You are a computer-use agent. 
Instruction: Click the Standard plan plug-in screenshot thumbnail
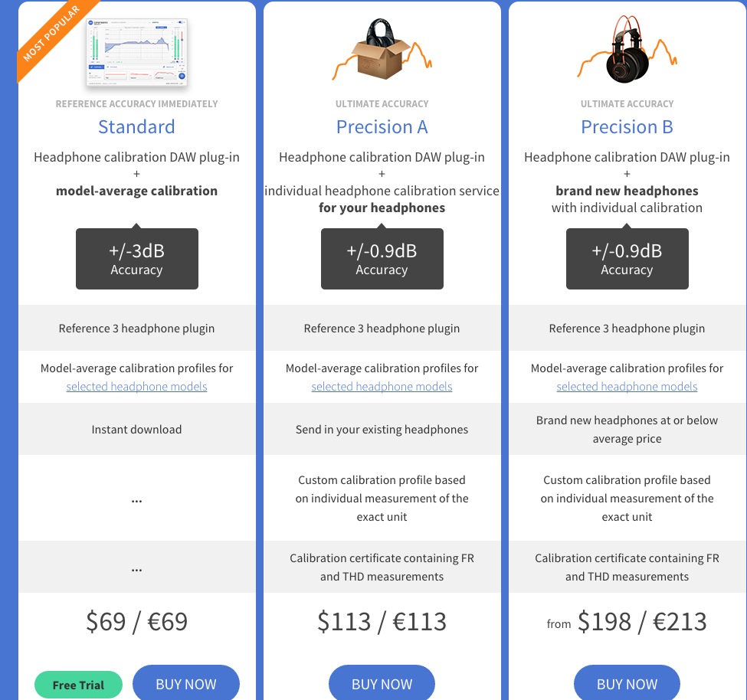click(136, 52)
